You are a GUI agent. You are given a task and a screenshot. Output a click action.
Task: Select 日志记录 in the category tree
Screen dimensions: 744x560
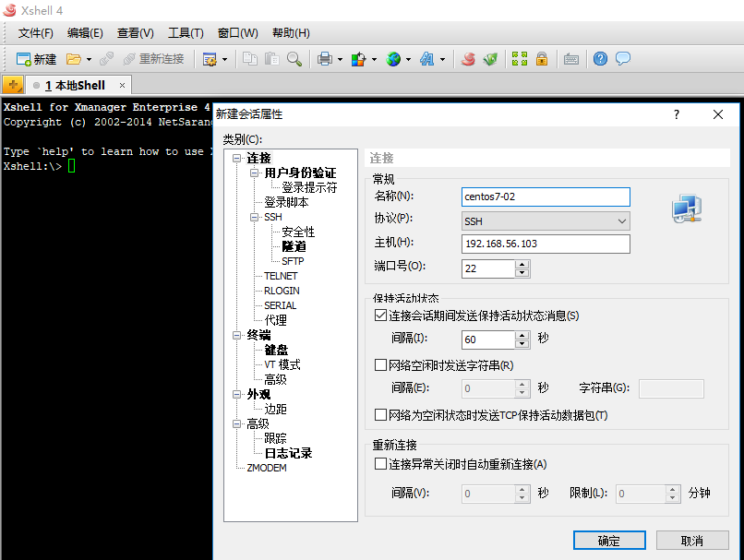tap(288, 453)
